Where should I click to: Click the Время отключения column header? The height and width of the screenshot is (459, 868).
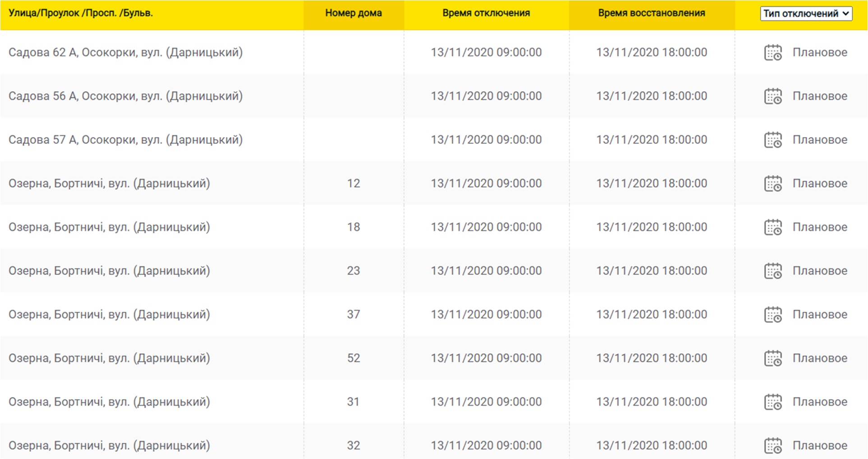click(486, 13)
